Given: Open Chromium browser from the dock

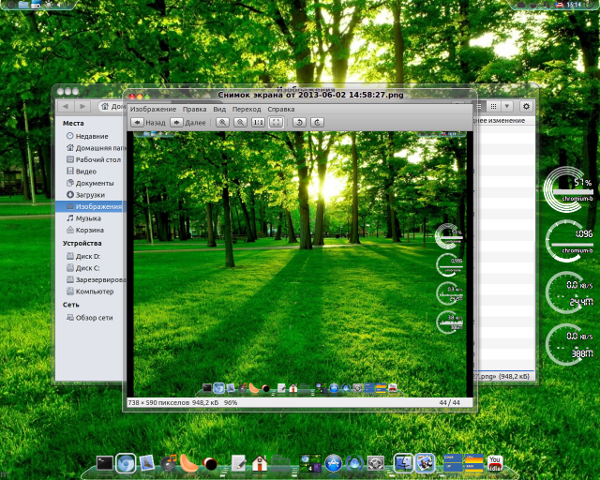Looking at the screenshot, I should coord(126,464).
